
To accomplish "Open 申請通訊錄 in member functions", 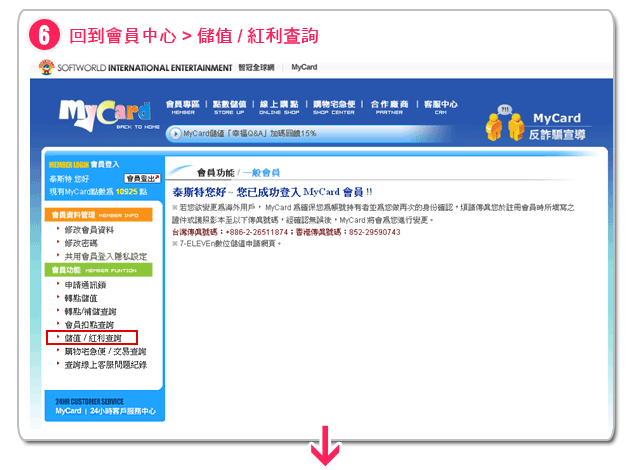I will point(85,285).
